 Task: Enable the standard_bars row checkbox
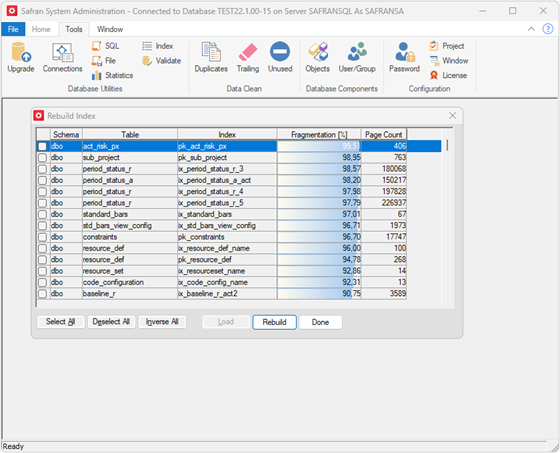click(x=42, y=214)
